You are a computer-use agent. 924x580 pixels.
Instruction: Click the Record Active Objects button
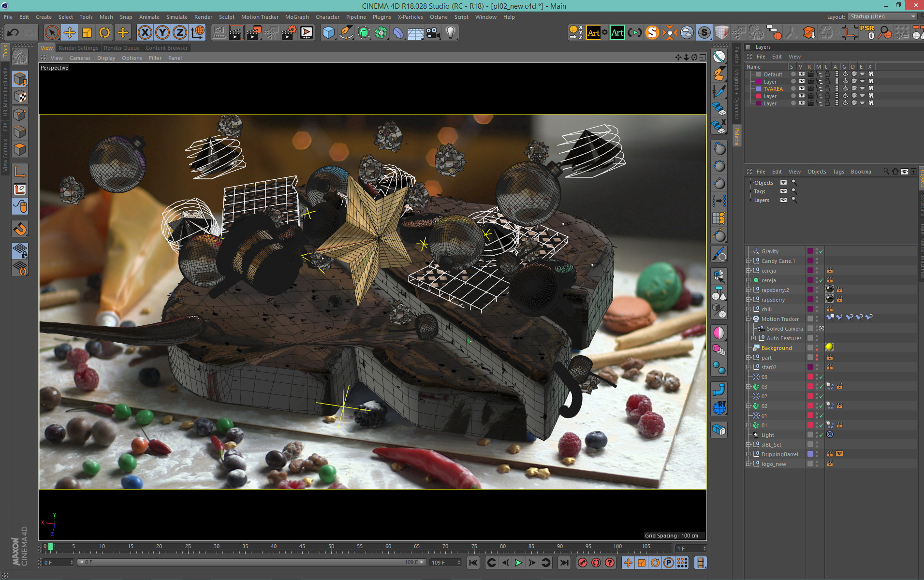[x=583, y=562]
